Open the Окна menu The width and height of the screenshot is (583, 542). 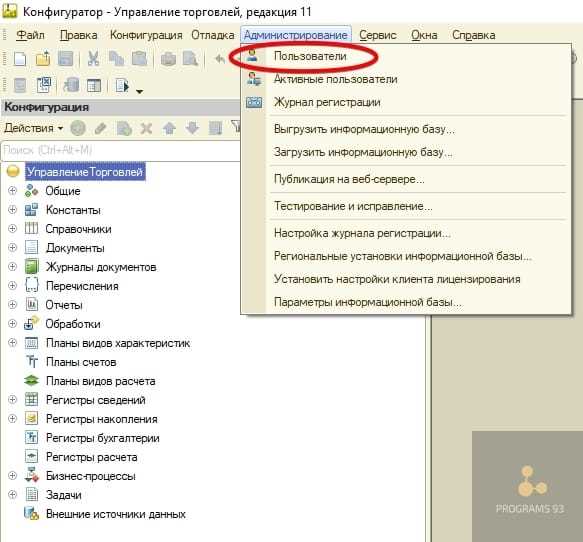pos(424,35)
